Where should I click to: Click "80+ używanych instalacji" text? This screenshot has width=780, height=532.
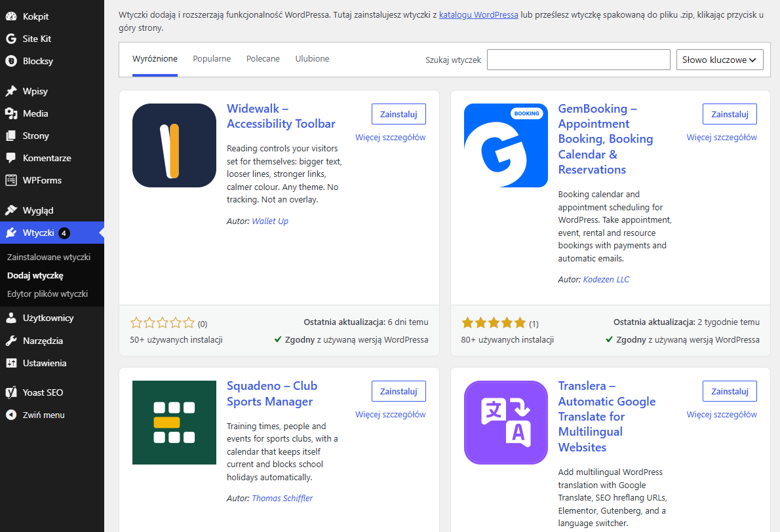(507, 339)
